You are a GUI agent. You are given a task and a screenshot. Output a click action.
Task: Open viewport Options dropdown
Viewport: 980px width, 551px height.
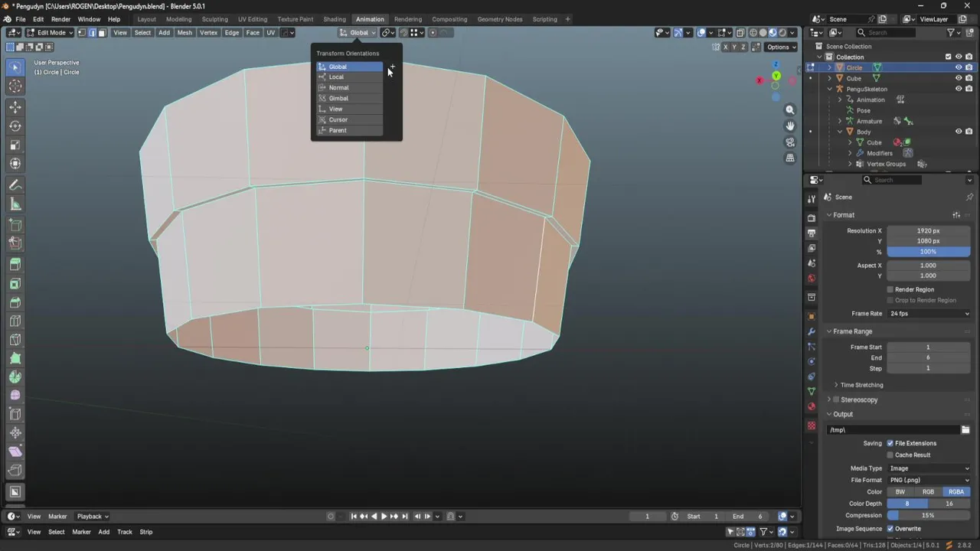tap(782, 47)
